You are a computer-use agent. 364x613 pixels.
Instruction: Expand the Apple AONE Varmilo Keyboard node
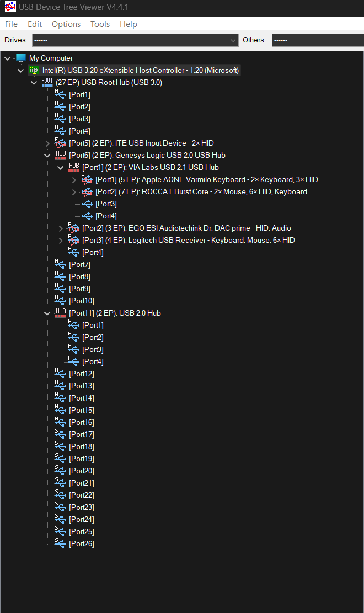pyautogui.click(x=74, y=180)
